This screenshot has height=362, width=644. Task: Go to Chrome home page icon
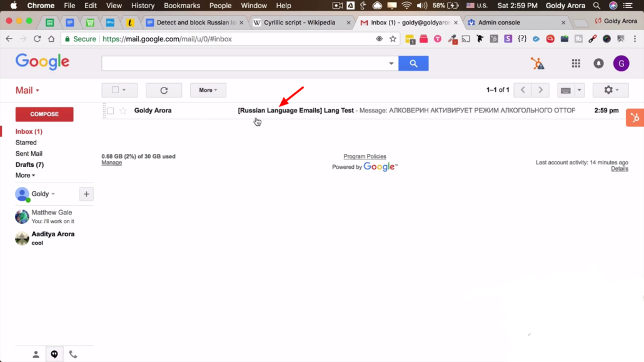click(x=51, y=39)
